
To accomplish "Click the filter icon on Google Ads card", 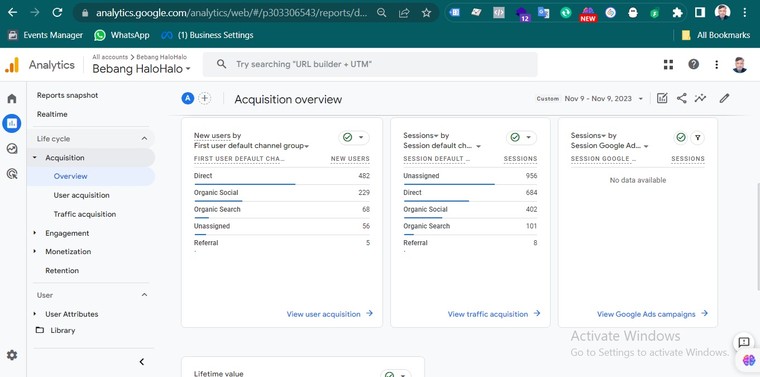I will (697, 138).
